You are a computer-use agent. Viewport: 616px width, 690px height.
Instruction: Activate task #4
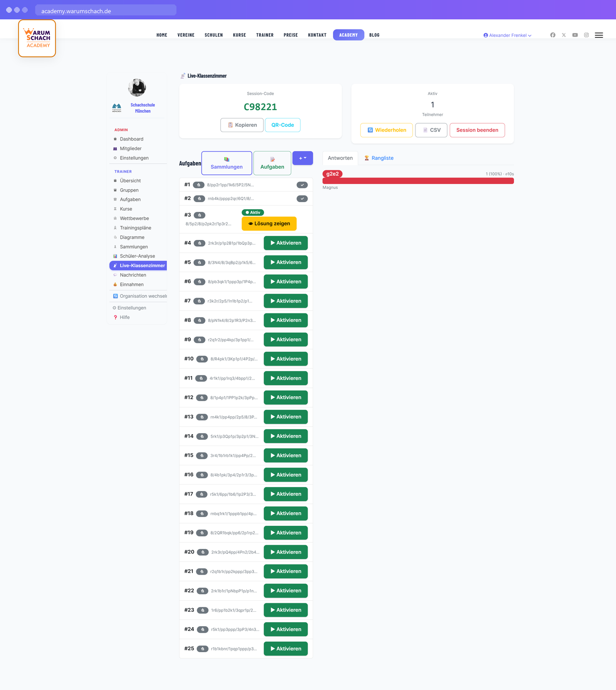(x=286, y=243)
